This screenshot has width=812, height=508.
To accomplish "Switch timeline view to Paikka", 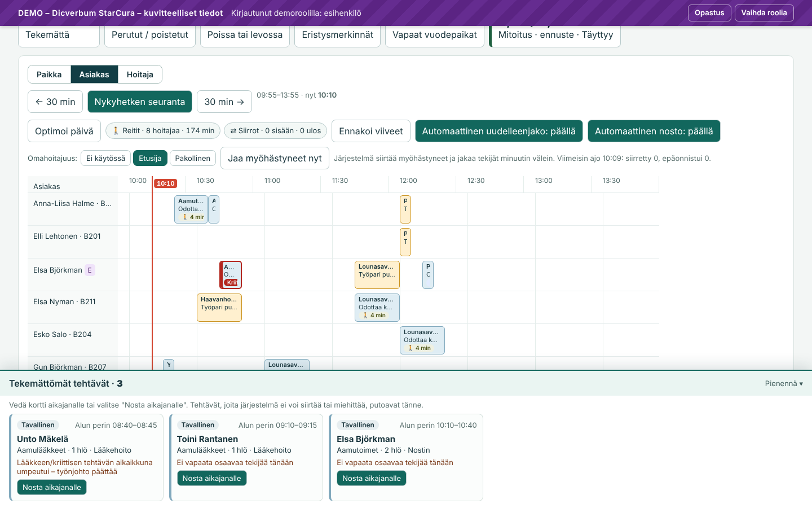I will (49, 75).
